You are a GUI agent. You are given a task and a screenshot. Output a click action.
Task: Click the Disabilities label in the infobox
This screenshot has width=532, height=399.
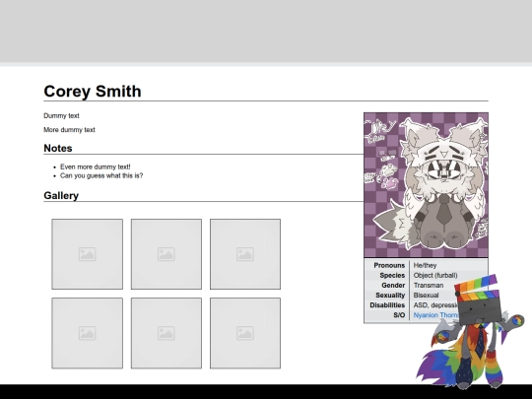(387, 305)
